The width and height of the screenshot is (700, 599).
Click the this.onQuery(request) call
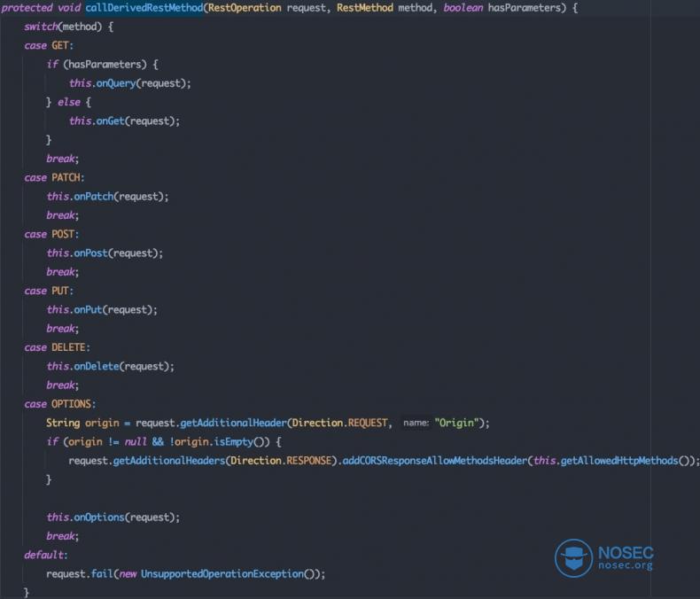tap(130, 83)
